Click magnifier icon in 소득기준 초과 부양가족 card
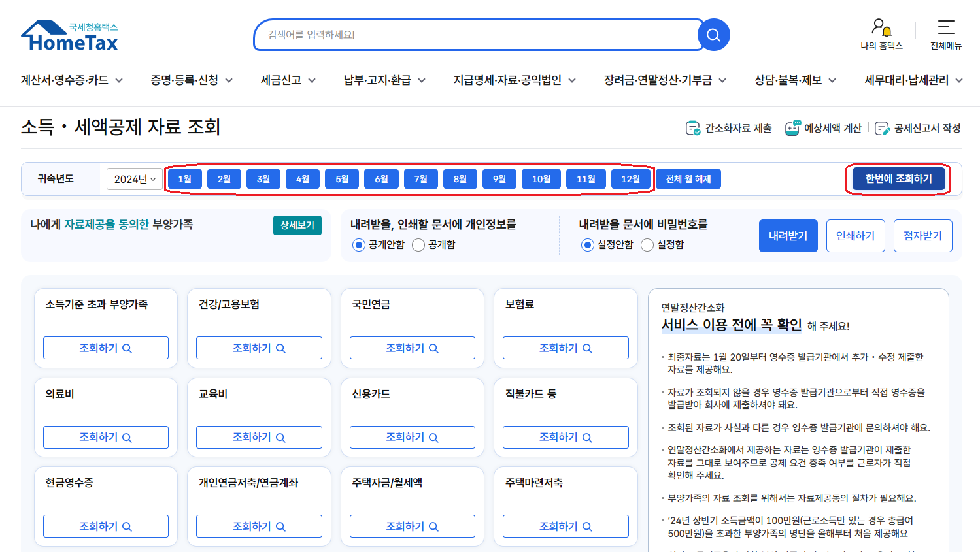 point(127,348)
